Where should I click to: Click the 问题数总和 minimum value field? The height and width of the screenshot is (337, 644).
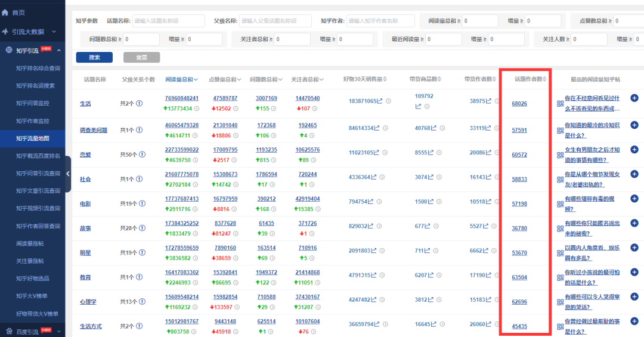pos(141,39)
